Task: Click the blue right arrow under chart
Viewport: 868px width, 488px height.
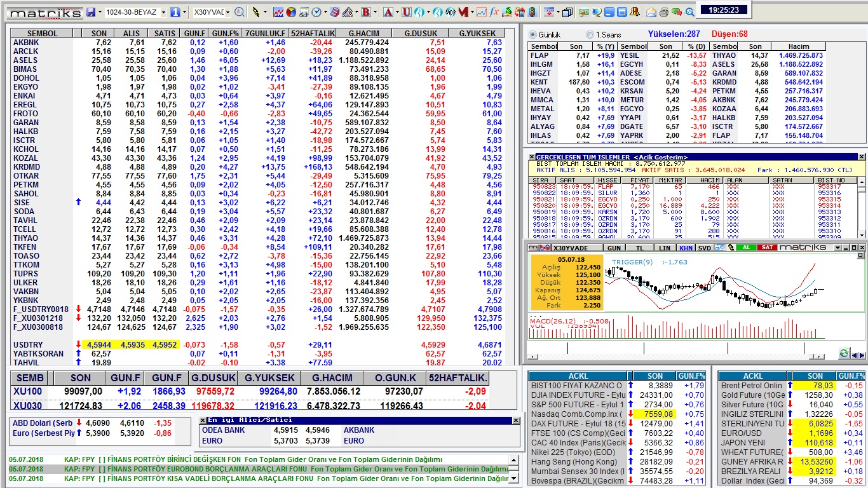Action: click(862, 355)
